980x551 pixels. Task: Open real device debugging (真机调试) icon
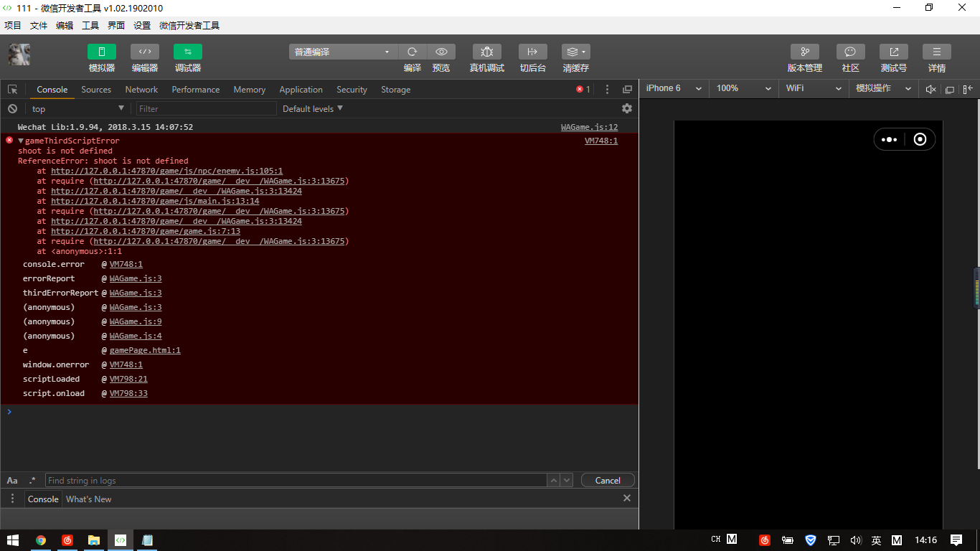click(x=487, y=52)
